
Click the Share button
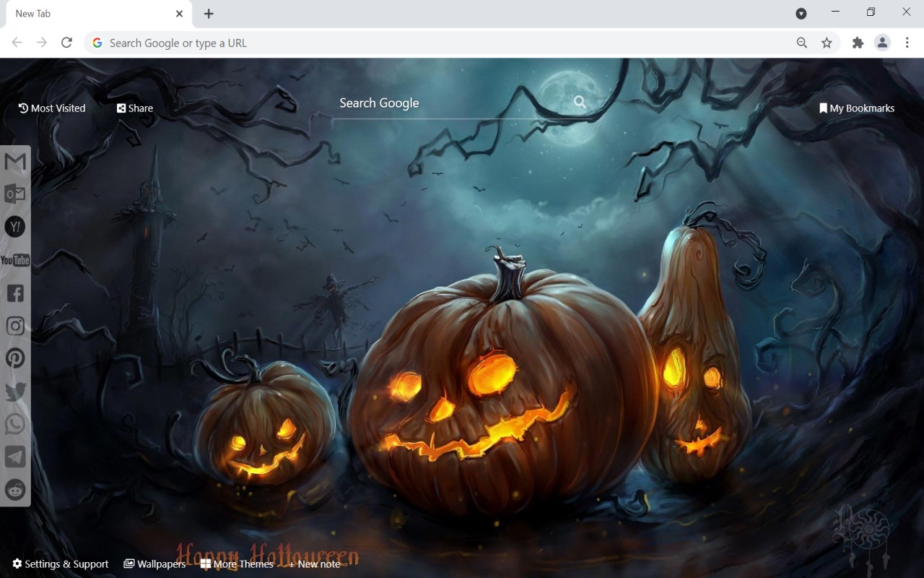point(135,108)
